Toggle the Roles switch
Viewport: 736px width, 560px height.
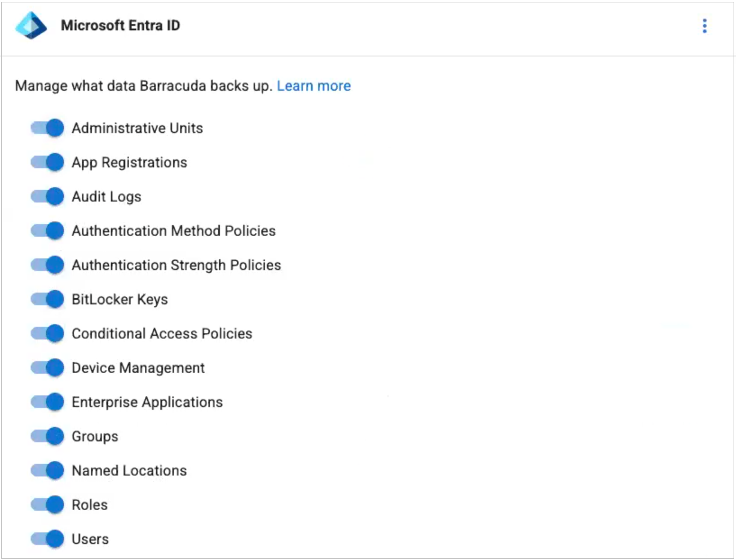click(47, 505)
